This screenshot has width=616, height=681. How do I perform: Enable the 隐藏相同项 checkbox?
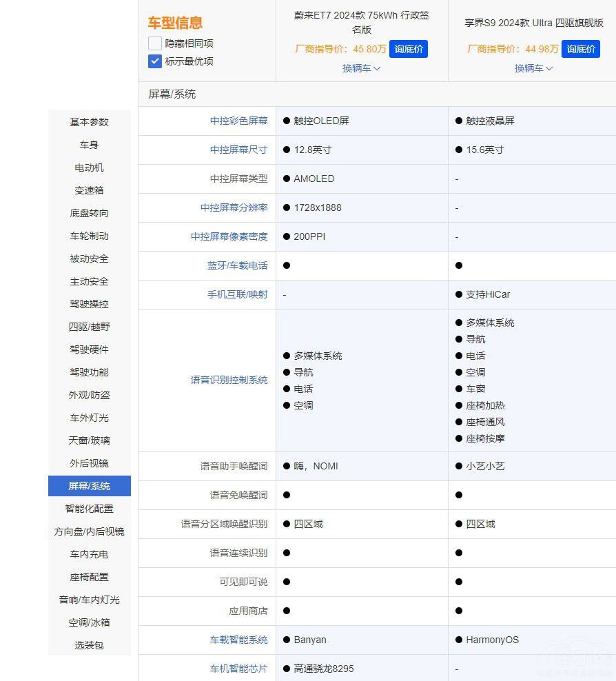[x=154, y=43]
